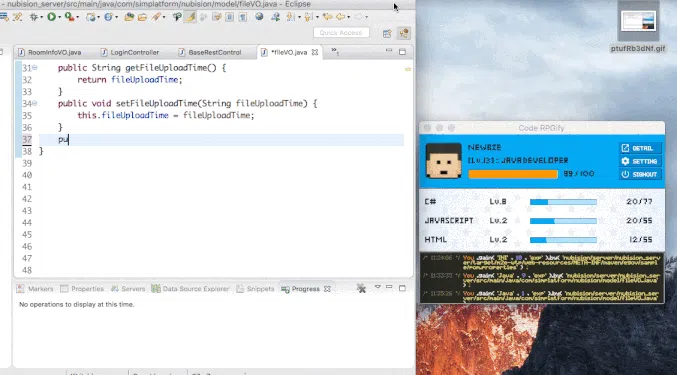The width and height of the screenshot is (677, 375).
Task: Open ptufRb3dNf.gif desktop file
Action: [x=638, y=28]
